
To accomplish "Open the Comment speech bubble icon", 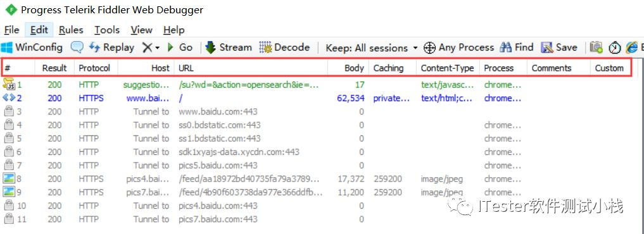I will [77, 47].
